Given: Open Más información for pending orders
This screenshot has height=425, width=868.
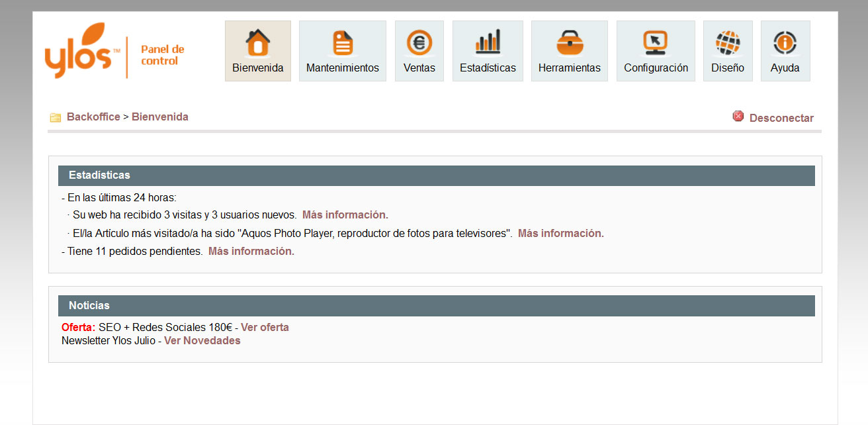Looking at the screenshot, I should pyautogui.click(x=251, y=252).
